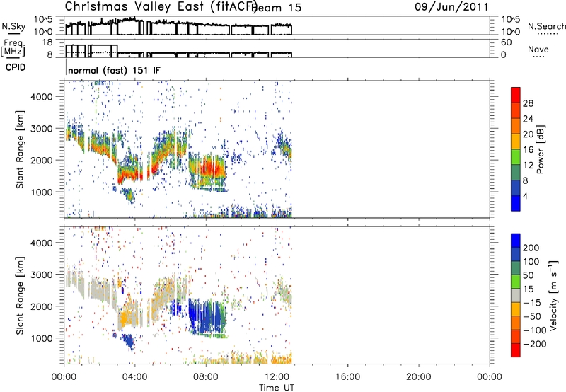The width and height of the screenshot is (566, 392).
Task: Click the 'Power [dB]' color bar label
Action: pos(540,149)
